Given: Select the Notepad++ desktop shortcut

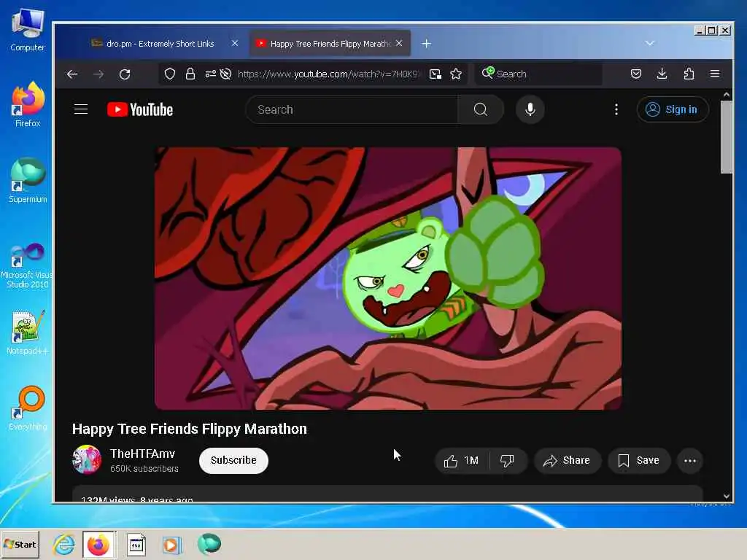Looking at the screenshot, I should coord(28,332).
